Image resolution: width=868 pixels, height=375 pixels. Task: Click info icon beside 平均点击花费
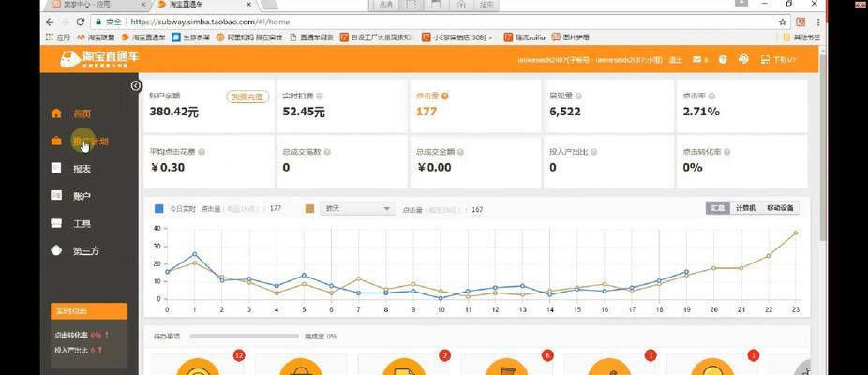(202, 152)
